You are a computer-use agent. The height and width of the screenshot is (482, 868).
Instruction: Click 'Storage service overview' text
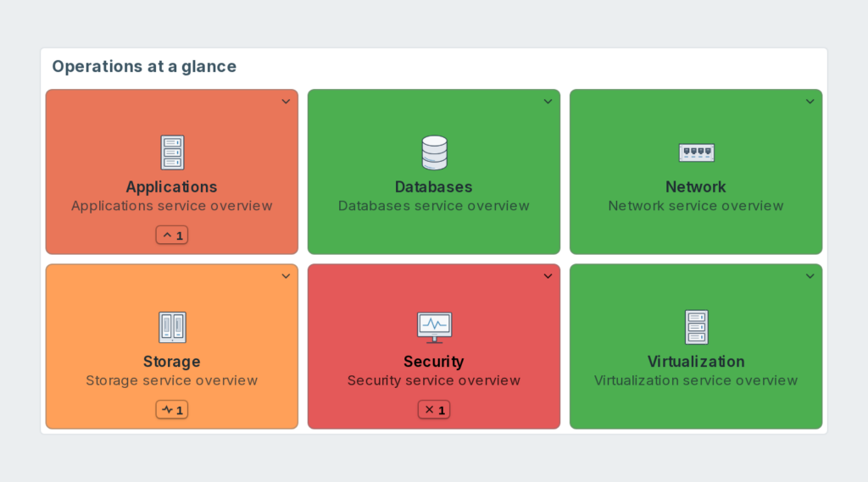tap(171, 380)
